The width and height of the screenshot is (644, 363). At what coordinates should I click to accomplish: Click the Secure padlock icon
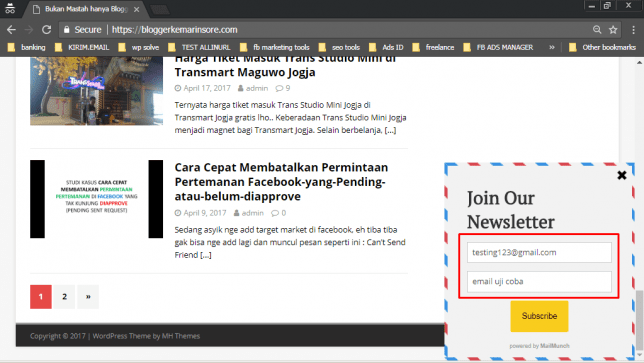point(67,30)
